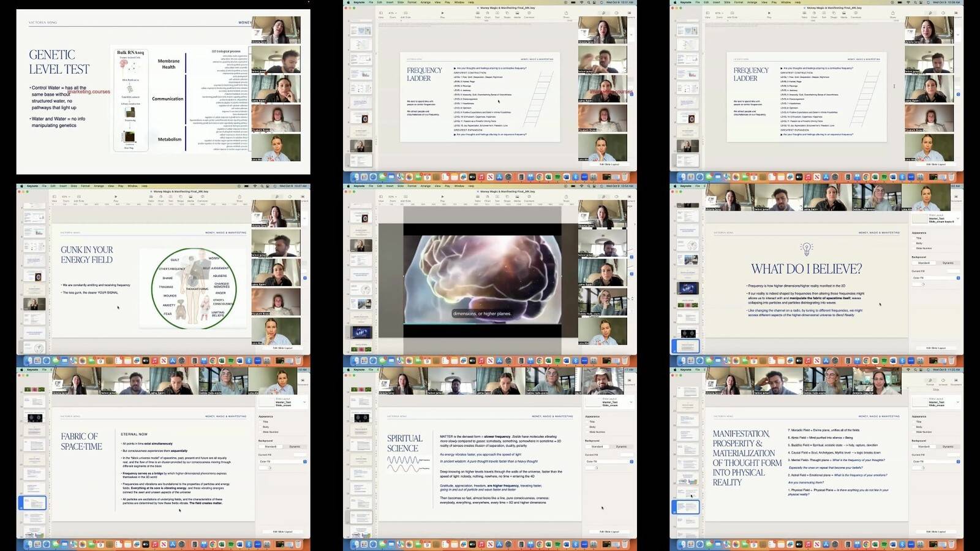Screen dimensions: 980x551
Task: Click the Text icon in the Gunk In Your Energy Field frame
Action: (170, 197)
